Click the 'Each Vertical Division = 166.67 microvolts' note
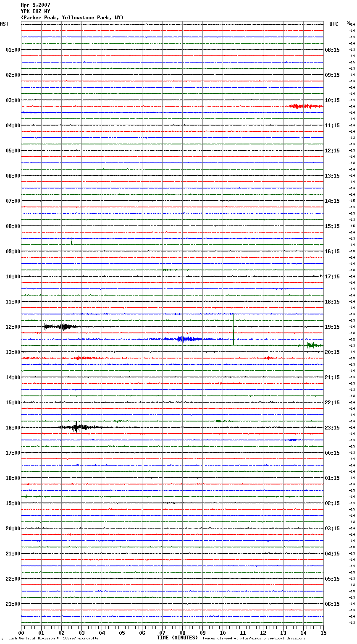Screen dimensions: 357x644 (53, 639)
